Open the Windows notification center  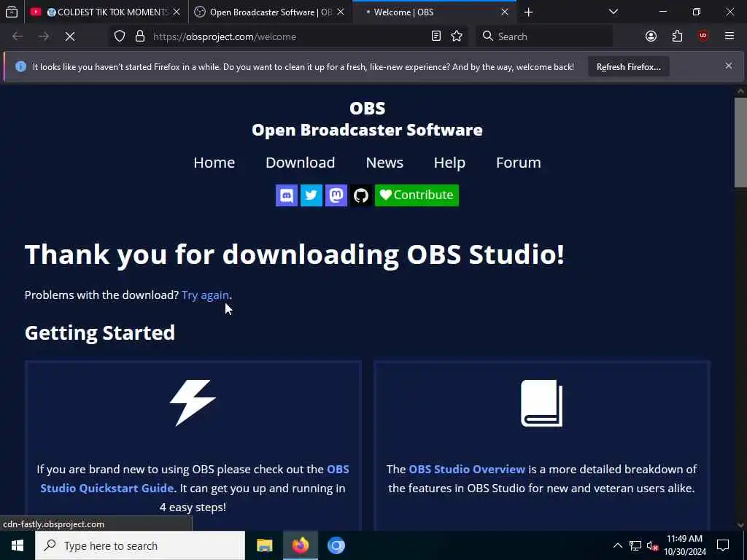point(723,545)
